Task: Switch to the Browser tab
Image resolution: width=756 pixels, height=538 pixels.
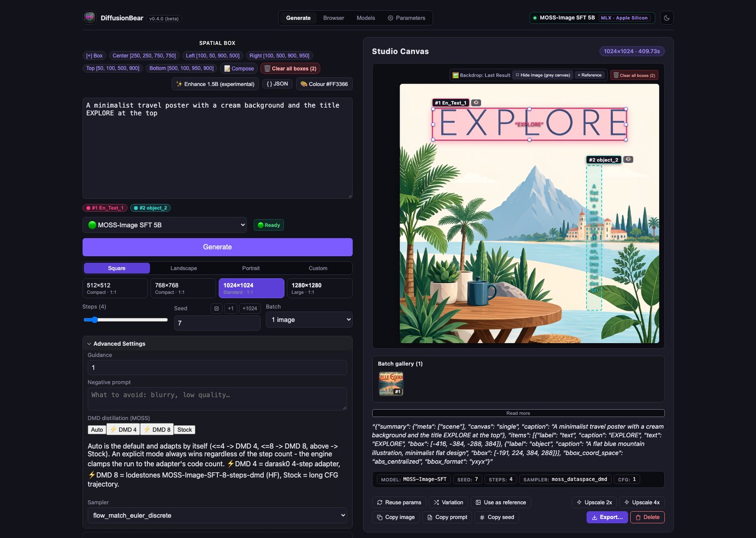Action: [x=334, y=18]
